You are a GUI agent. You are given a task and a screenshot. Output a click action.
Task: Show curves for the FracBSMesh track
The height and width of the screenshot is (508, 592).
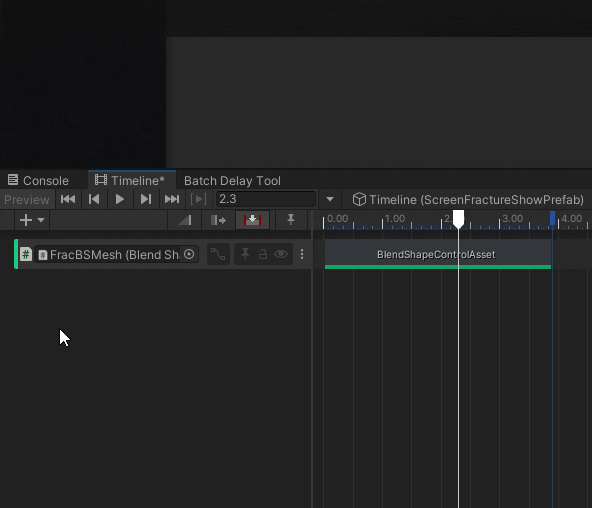click(x=218, y=254)
